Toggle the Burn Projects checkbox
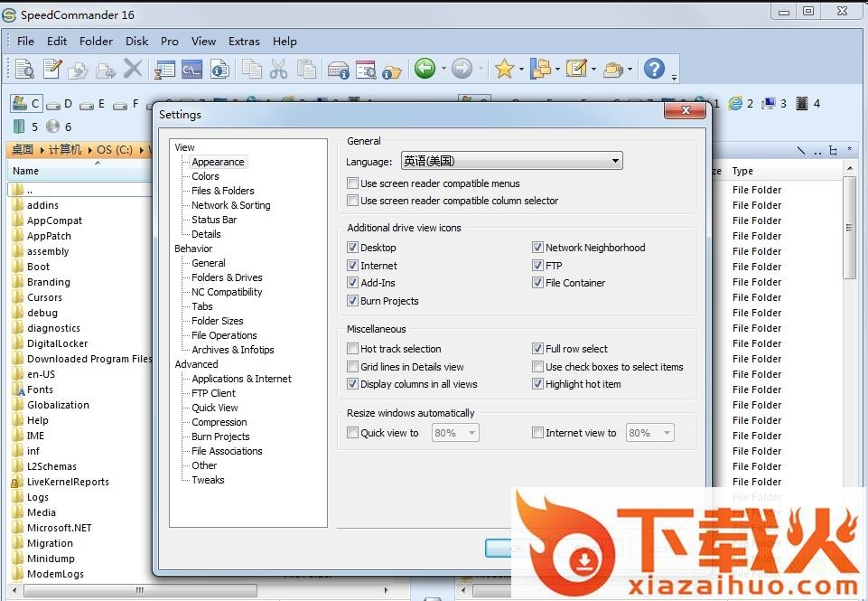This screenshot has height=601, width=868. coord(352,301)
